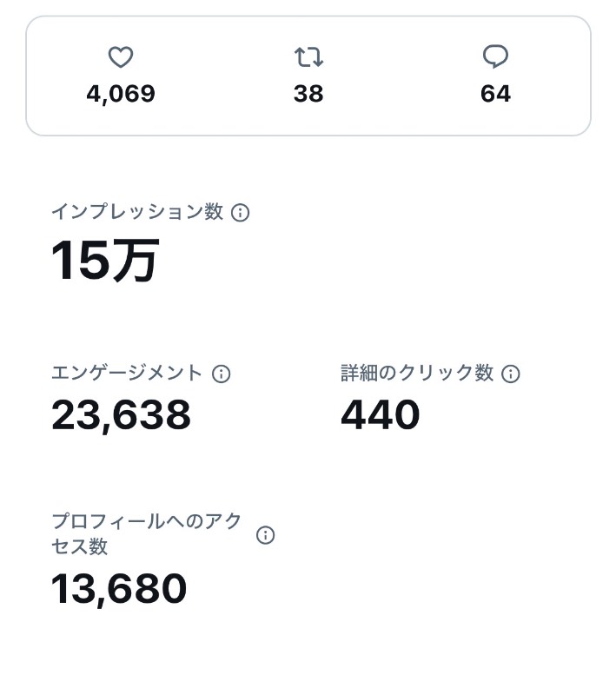Click the 440 detail clicks value
The image size is (616, 695).
point(381,414)
